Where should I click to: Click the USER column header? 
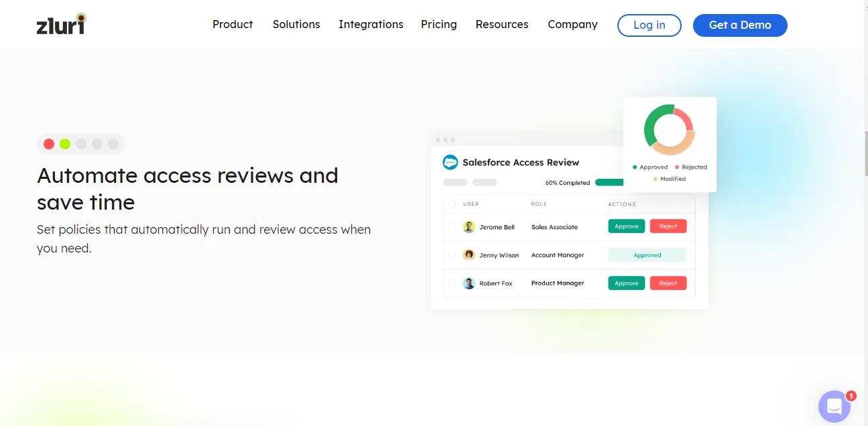pyautogui.click(x=471, y=204)
